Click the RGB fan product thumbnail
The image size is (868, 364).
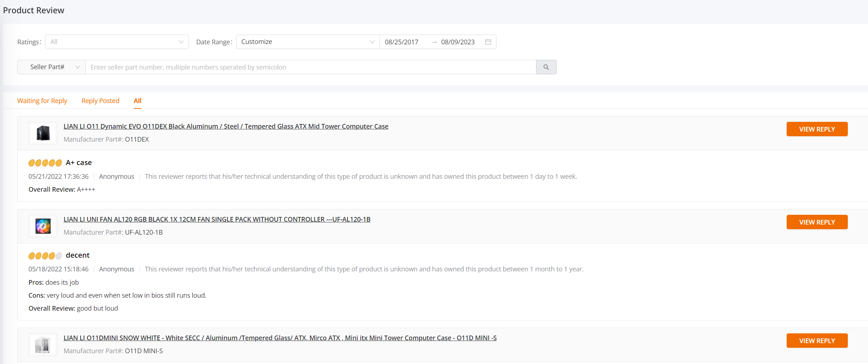pos(43,226)
